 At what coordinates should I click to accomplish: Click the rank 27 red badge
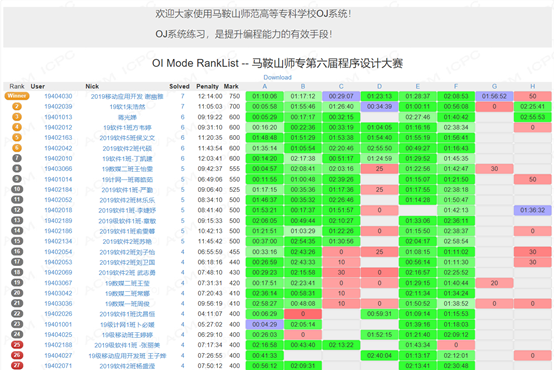pos(17,366)
